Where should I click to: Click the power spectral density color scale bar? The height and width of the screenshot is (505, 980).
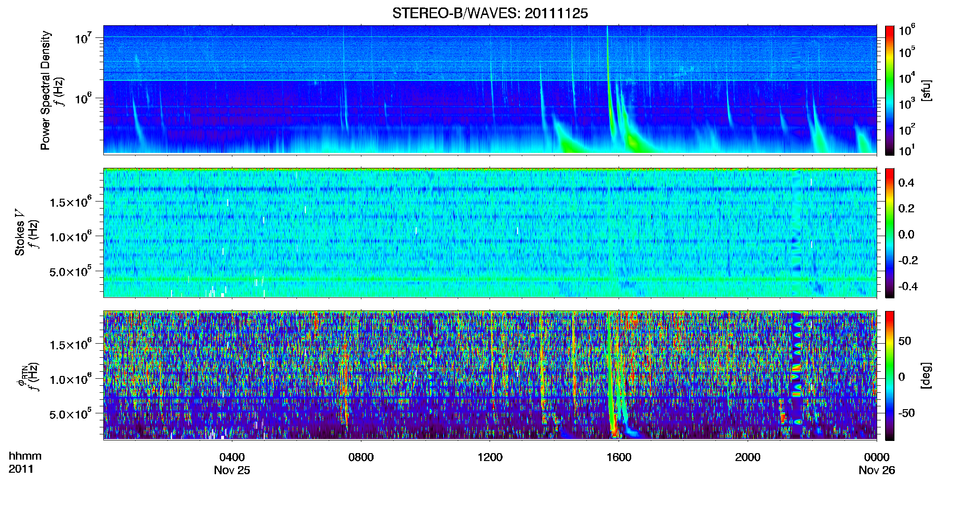pyautogui.click(x=890, y=90)
